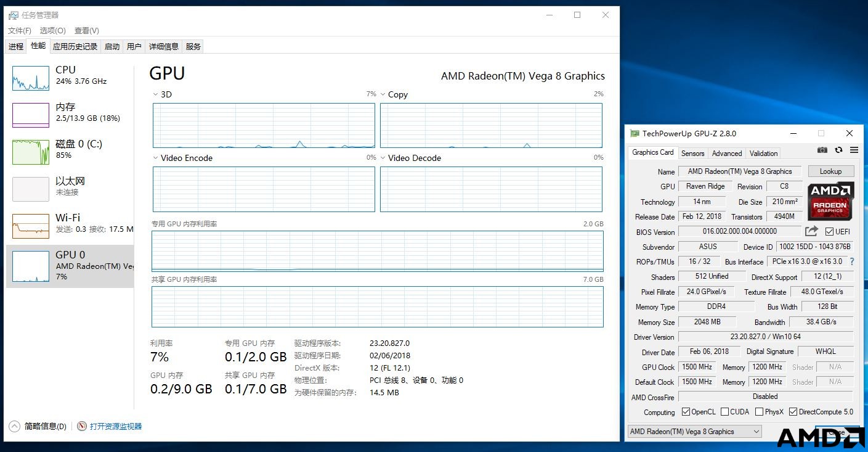Switch to the 用户 tab

(x=134, y=46)
